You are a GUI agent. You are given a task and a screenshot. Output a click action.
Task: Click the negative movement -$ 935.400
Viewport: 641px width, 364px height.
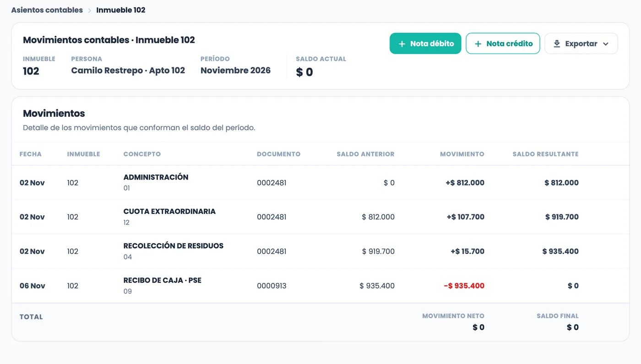coord(464,286)
